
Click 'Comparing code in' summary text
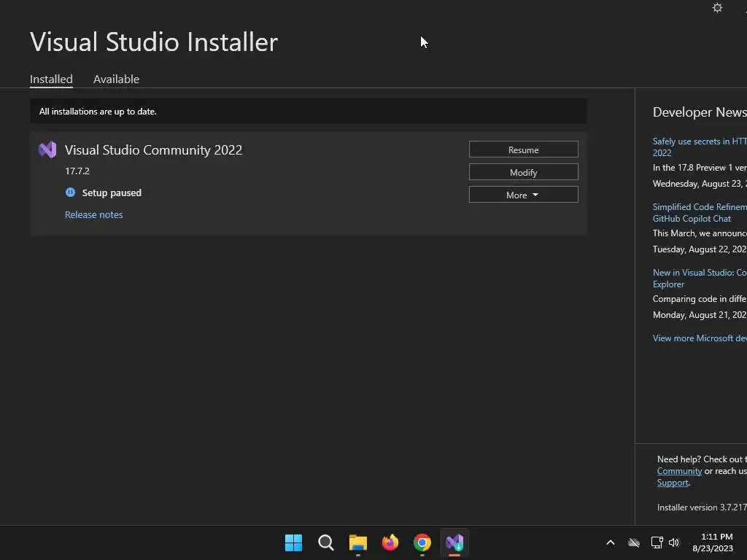(700, 299)
